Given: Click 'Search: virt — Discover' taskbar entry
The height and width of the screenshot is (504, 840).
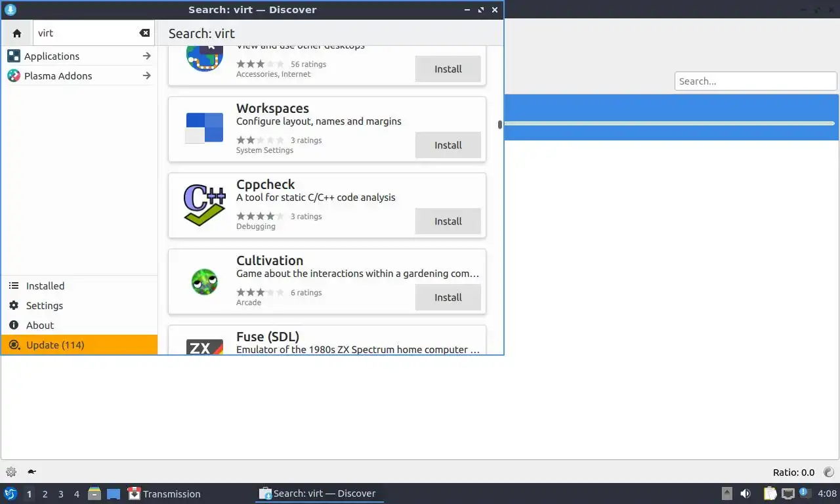Looking at the screenshot, I should [319, 493].
